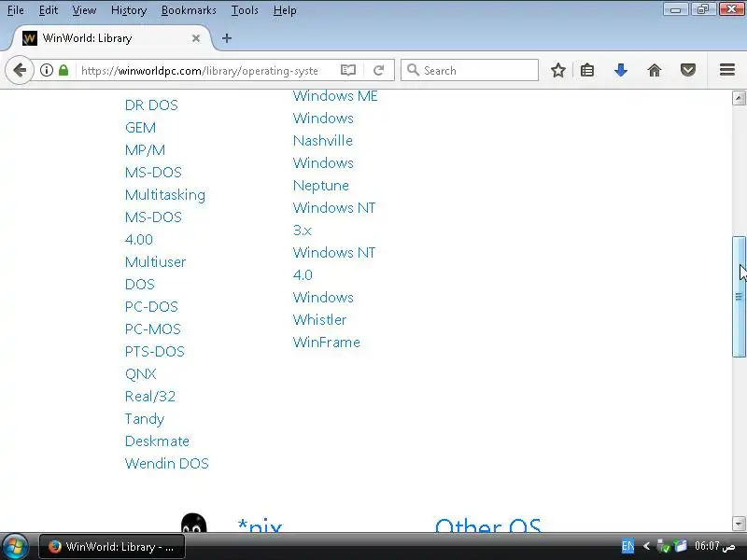Open the Multiuser DOS link
Viewport: 747px width, 560px height.
point(155,273)
